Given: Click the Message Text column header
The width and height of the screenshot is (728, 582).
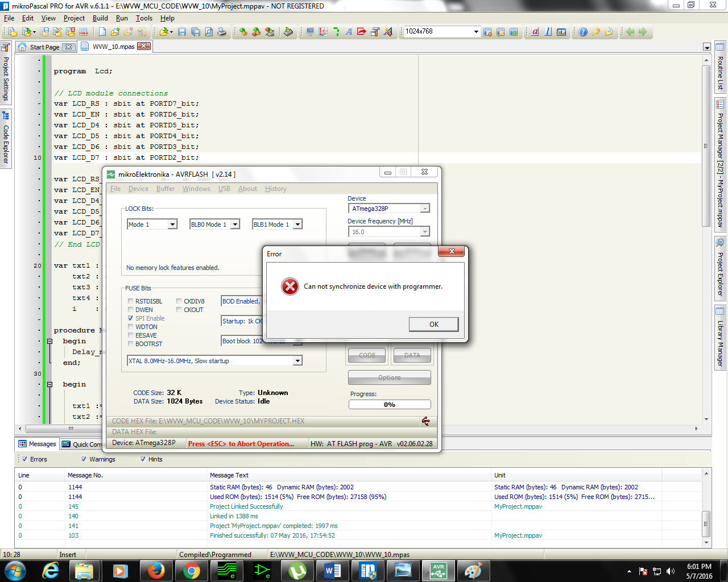Looking at the screenshot, I should [x=350, y=475].
